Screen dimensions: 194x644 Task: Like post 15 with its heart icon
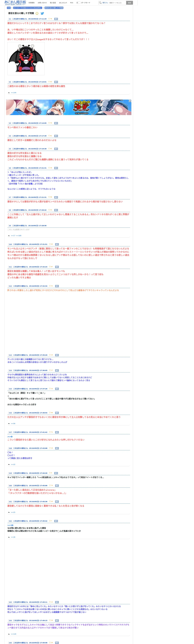point(50,389)
